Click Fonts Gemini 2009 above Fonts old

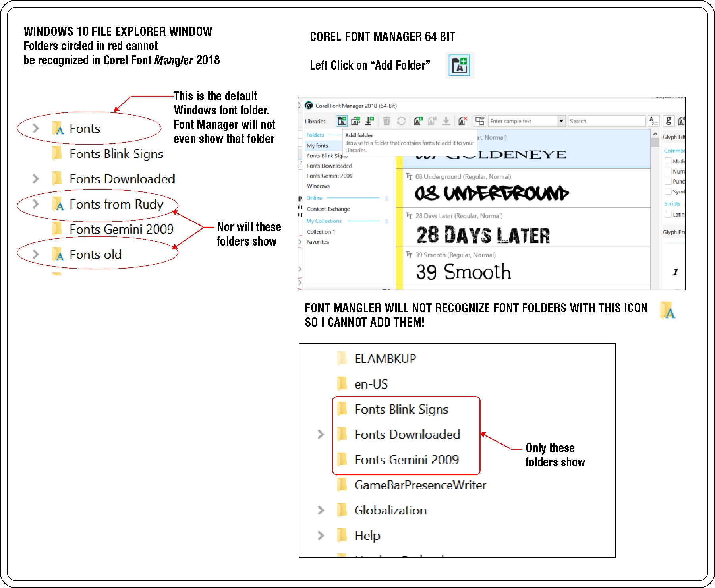122,229
